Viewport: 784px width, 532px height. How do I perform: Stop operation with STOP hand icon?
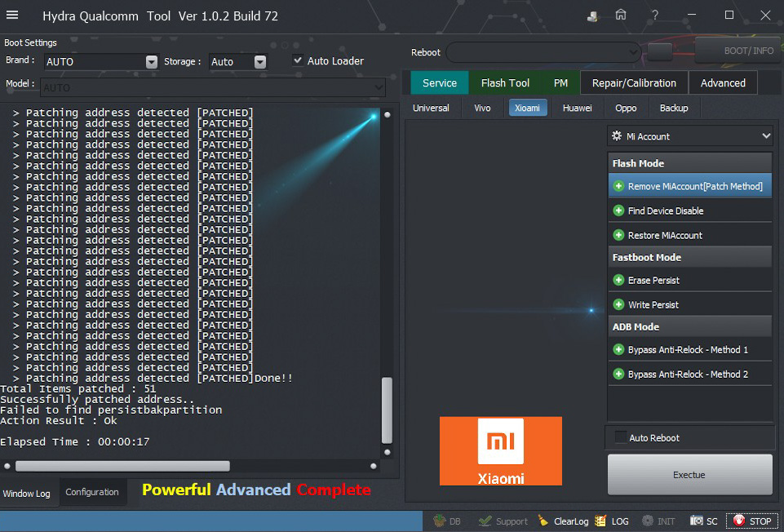752,521
